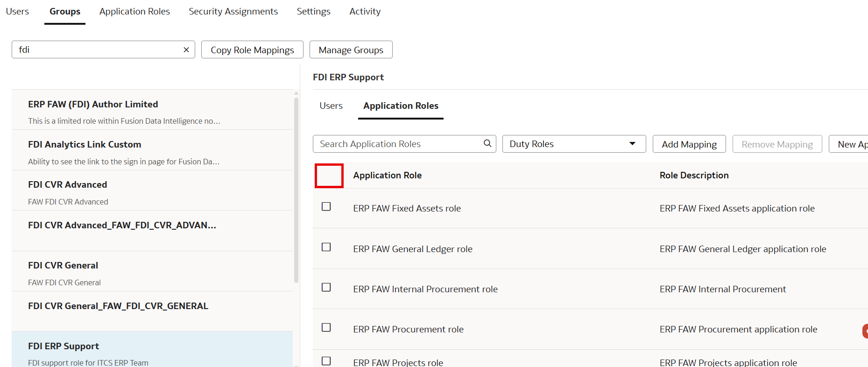Select ERP FAW (FDI) Author Limited group

[152, 110]
